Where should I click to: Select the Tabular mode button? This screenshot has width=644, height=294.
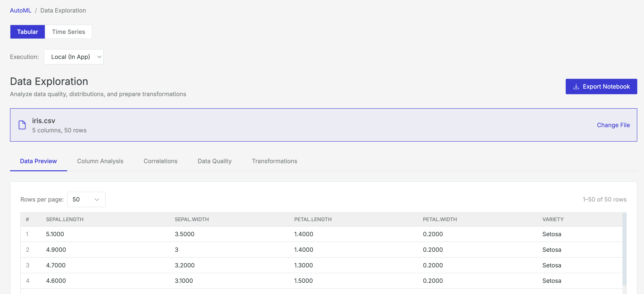(x=28, y=32)
